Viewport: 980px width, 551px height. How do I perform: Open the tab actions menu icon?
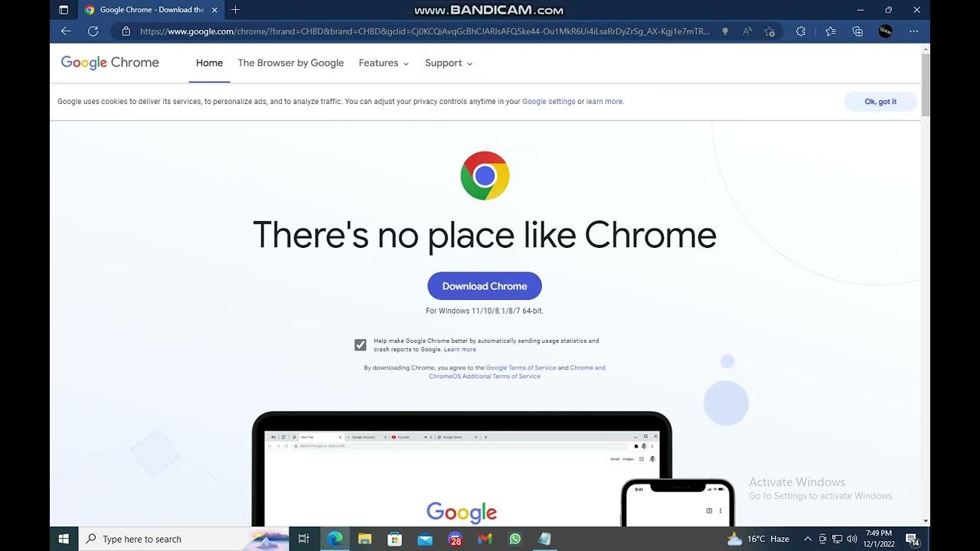[64, 10]
